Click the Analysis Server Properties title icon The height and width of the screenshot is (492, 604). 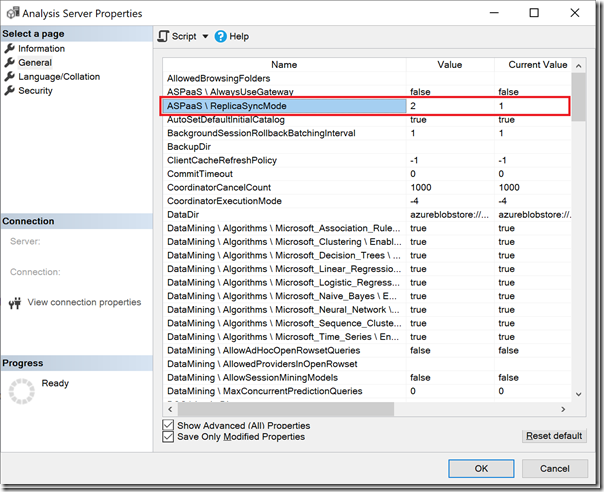[13, 13]
